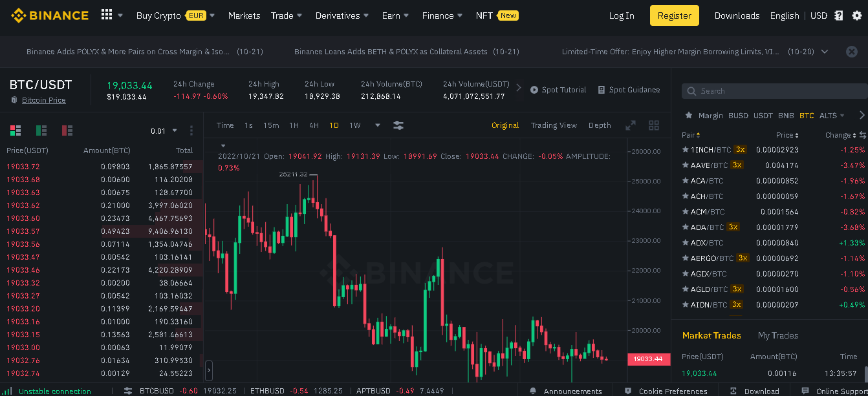Open Spot Guidance
The width and height of the screenshot is (868, 396).
(x=629, y=90)
